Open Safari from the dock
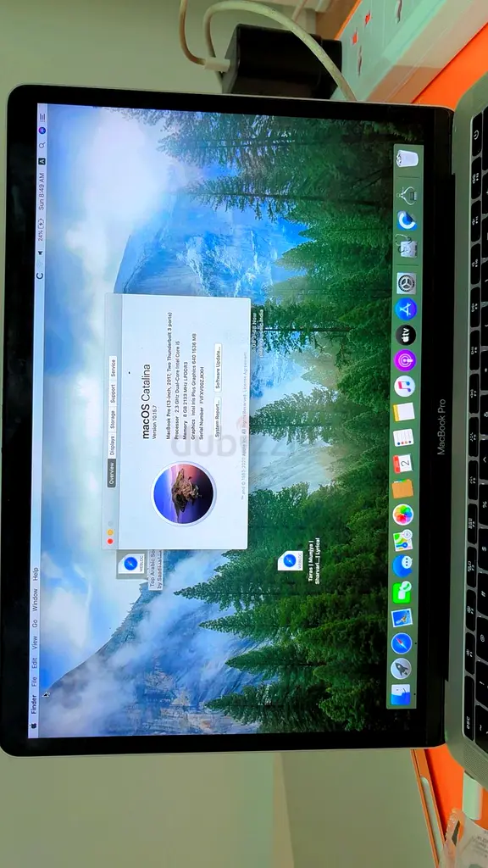 coord(401,643)
